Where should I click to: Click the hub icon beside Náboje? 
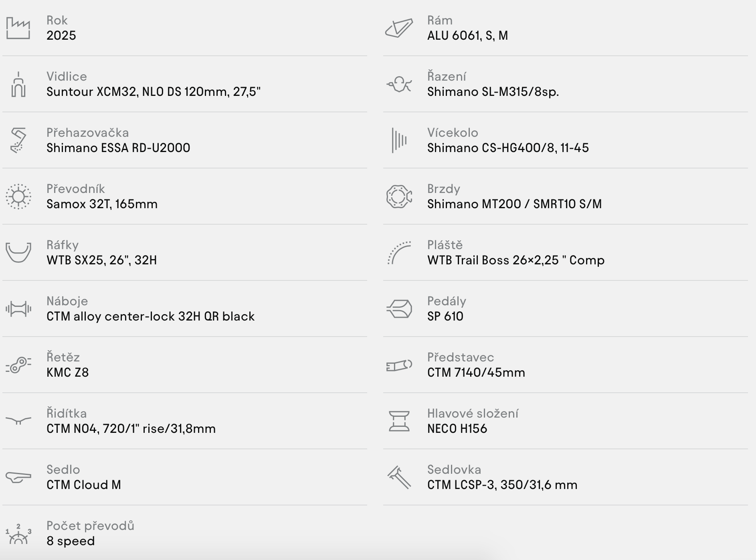pos(18,309)
